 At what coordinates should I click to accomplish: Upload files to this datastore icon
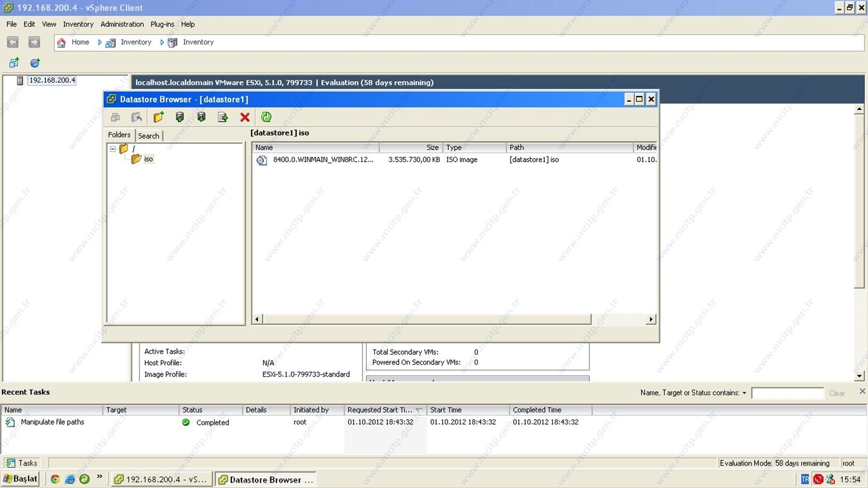(x=180, y=117)
